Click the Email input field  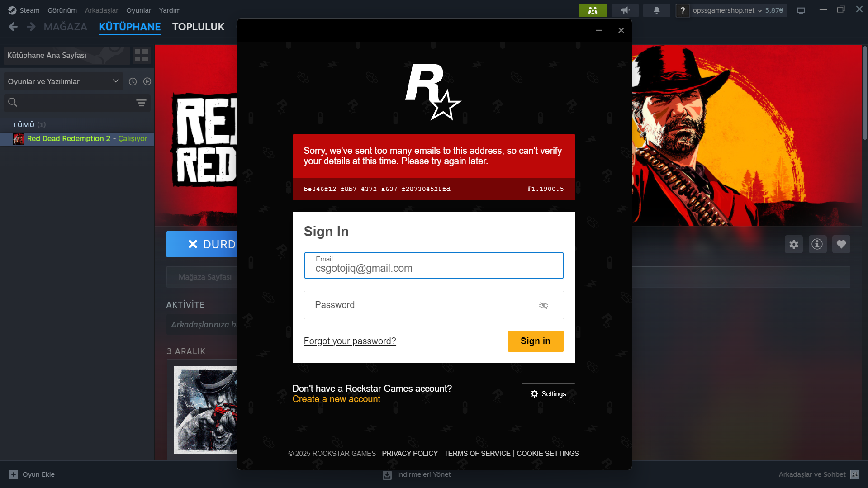[x=434, y=265]
